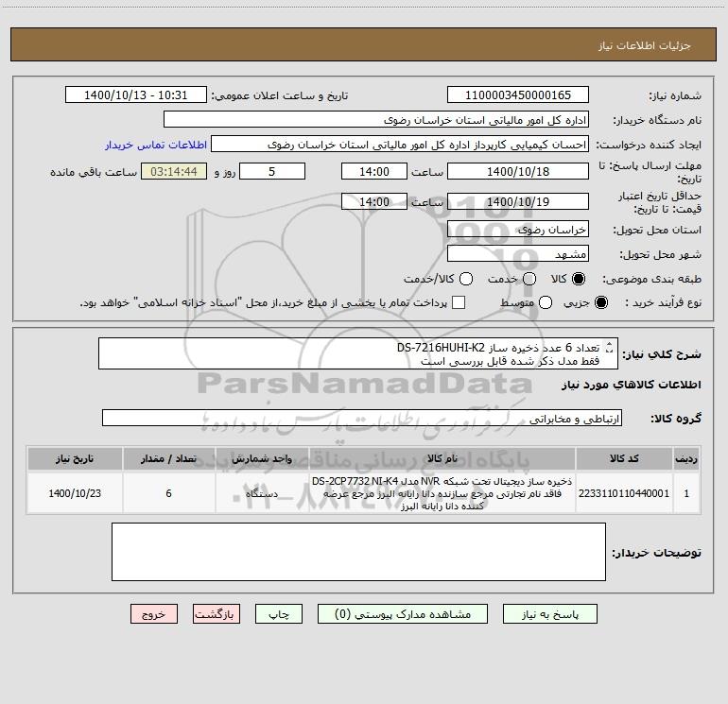
Task: Toggle the اسناد خزانه اسلامی payment checkbox
Action: (459, 302)
